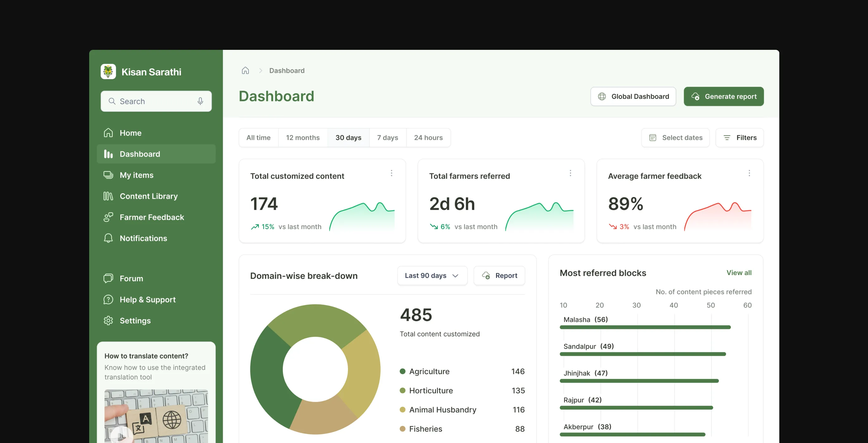The width and height of the screenshot is (868, 443).
Task: Click View all in Most referred blocks
Action: 739,273
